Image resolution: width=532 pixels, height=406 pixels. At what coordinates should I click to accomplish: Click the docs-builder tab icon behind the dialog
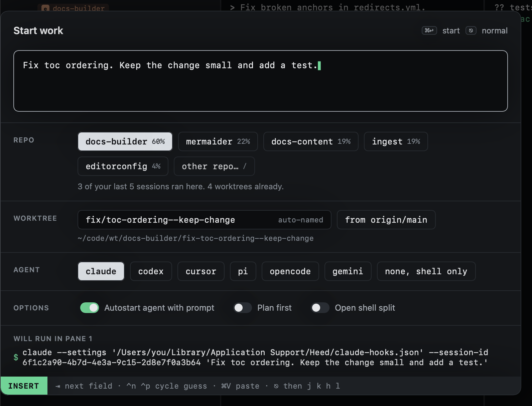[x=45, y=8]
